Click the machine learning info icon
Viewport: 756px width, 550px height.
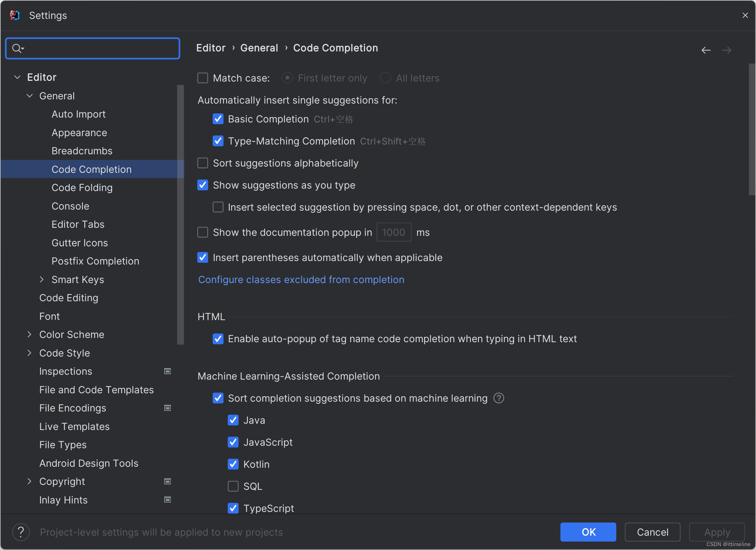[499, 397]
